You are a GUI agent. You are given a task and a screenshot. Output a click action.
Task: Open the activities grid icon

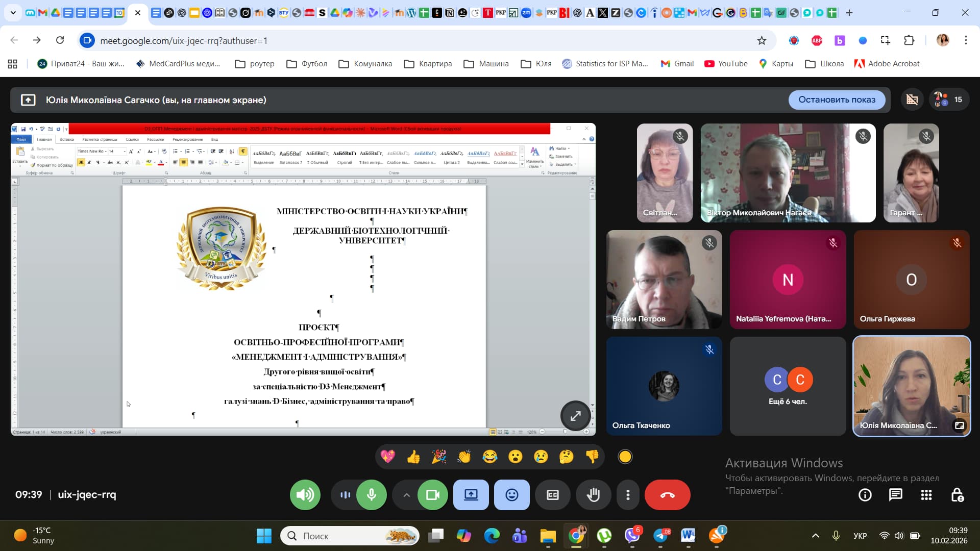click(x=926, y=495)
